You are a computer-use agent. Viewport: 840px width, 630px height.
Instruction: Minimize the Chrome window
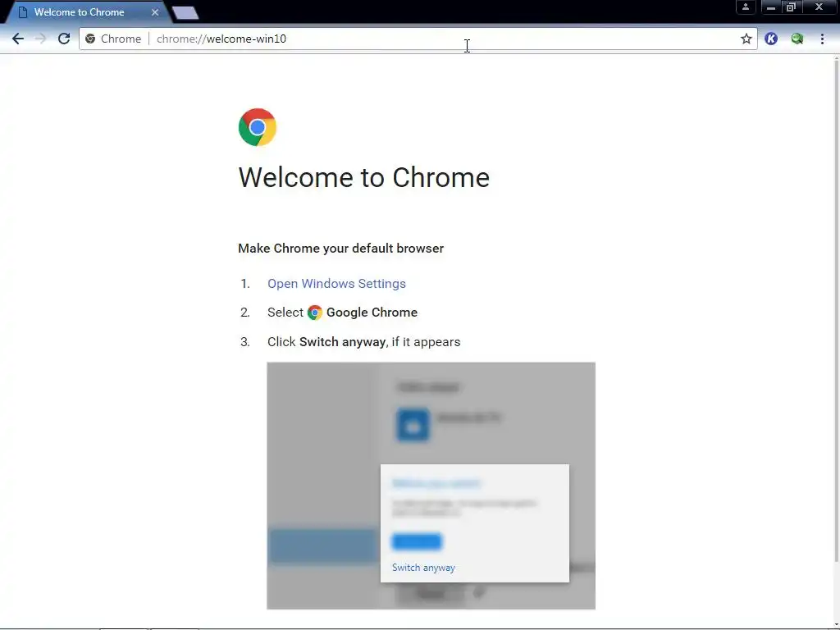click(x=771, y=7)
